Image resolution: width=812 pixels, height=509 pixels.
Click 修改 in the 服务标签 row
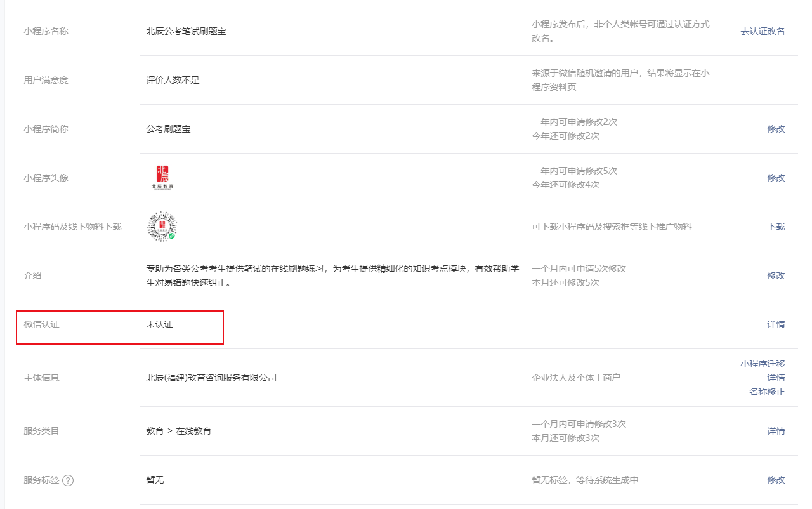click(776, 480)
